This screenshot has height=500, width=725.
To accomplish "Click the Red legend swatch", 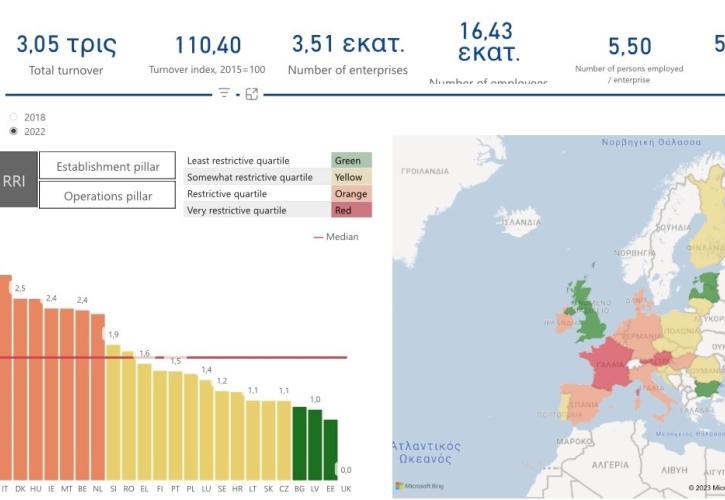I will point(351,210).
